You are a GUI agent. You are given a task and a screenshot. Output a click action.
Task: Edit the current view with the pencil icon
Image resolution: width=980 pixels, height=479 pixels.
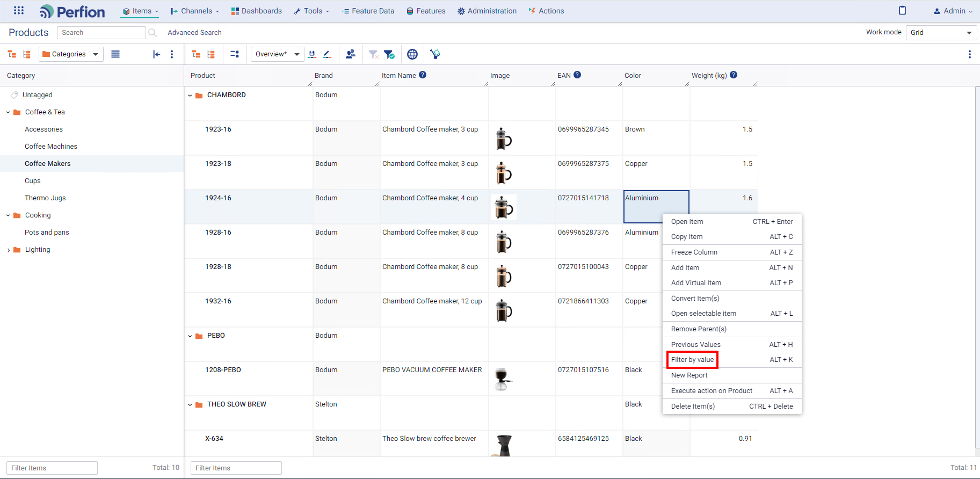[327, 54]
